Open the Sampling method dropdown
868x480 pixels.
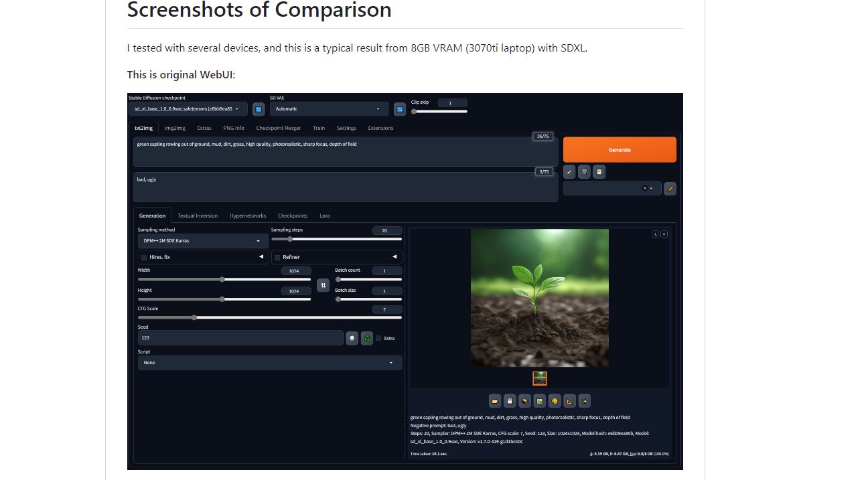202,241
